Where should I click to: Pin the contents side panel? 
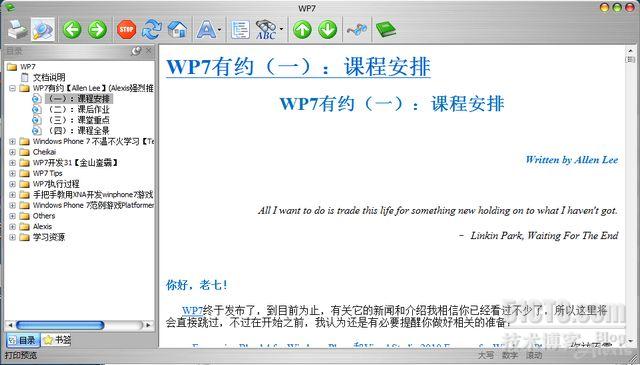tap(136, 51)
